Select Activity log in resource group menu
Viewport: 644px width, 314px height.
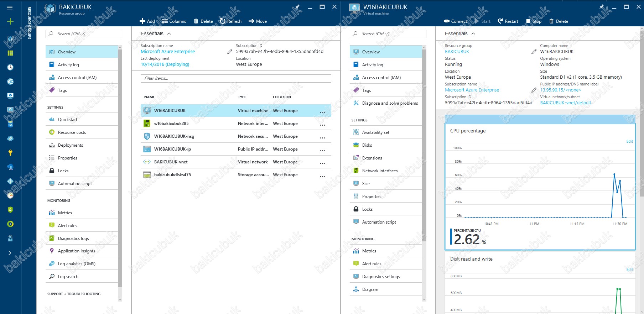click(x=82, y=65)
